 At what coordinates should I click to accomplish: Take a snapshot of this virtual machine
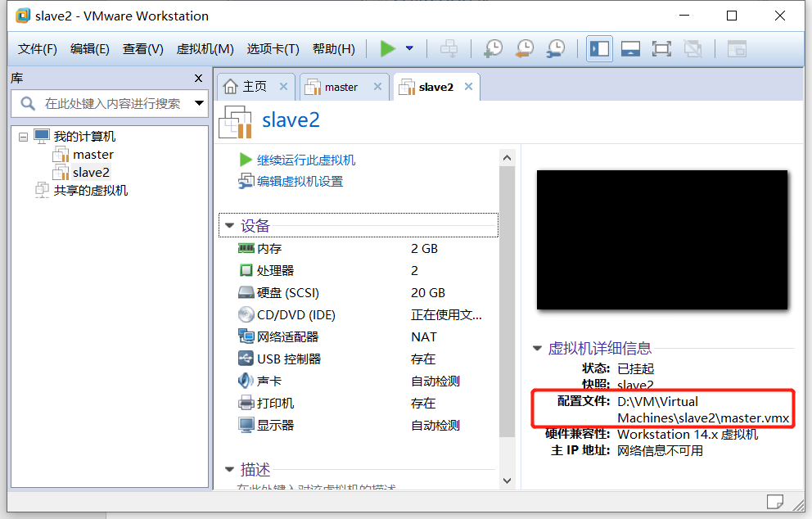[x=493, y=48]
